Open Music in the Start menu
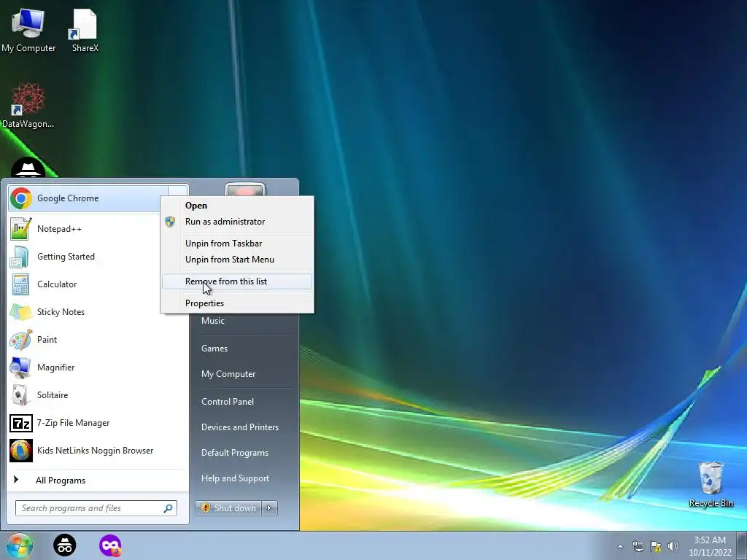 [x=244, y=321]
